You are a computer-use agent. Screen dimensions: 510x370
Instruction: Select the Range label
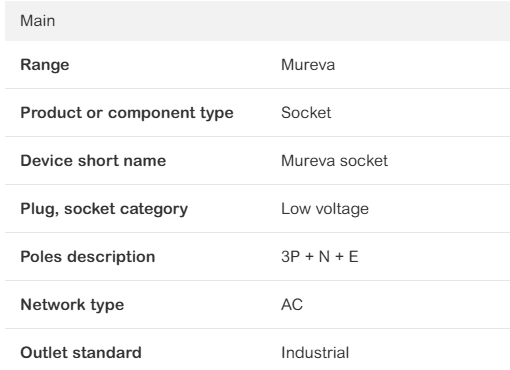coord(45,65)
